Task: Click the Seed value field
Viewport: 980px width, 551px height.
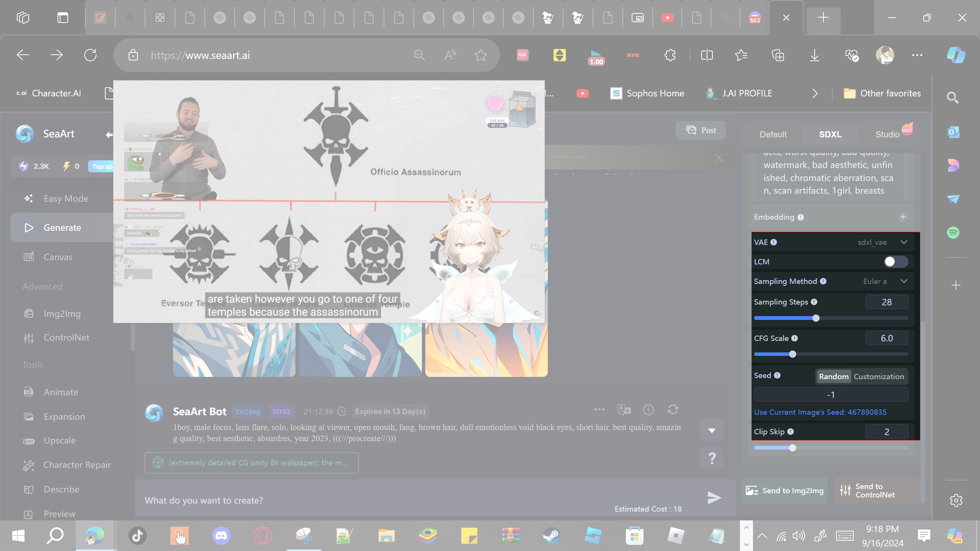Action: (831, 395)
